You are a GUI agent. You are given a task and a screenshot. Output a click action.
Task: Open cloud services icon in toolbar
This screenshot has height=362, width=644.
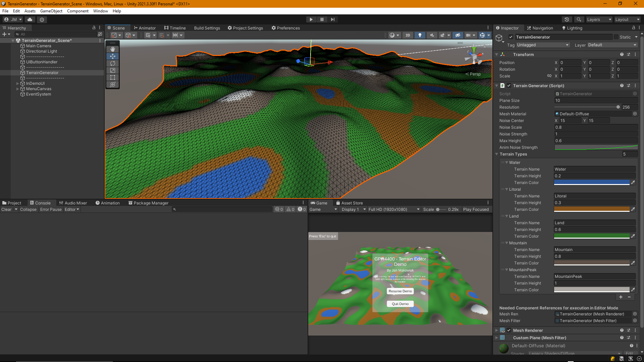30,19
